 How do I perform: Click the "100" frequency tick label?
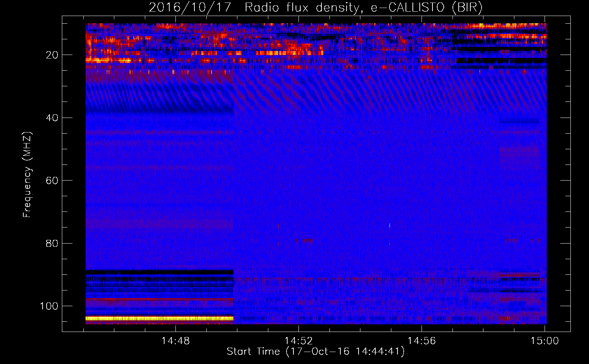pyautogui.click(x=49, y=306)
